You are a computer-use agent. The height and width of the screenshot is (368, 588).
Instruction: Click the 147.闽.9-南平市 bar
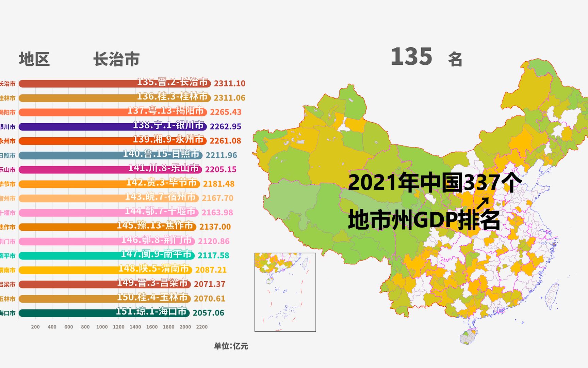(x=107, y=255)
